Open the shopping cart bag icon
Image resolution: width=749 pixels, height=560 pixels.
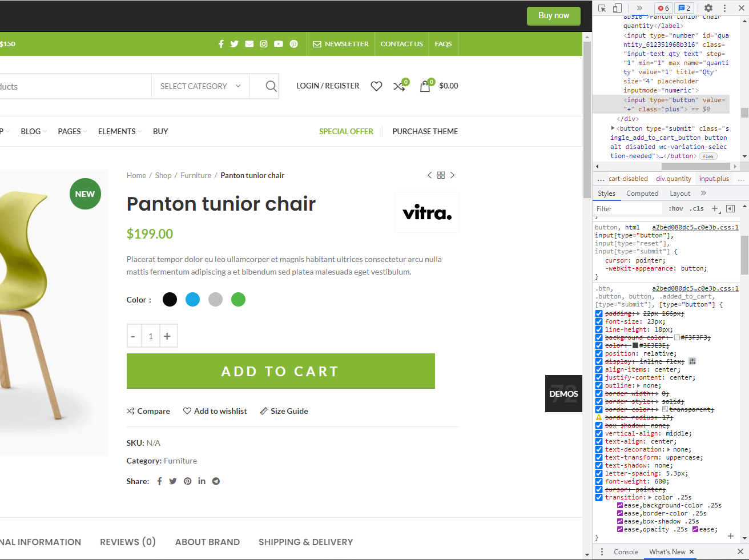click(x=425, y=86)
